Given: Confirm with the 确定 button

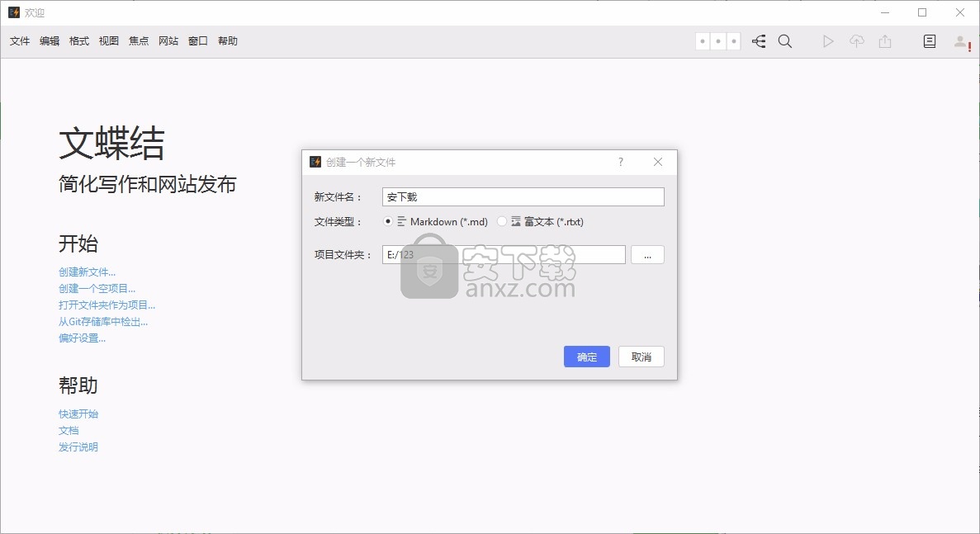Looking at the screenshot, I should (x=587, y=357).
